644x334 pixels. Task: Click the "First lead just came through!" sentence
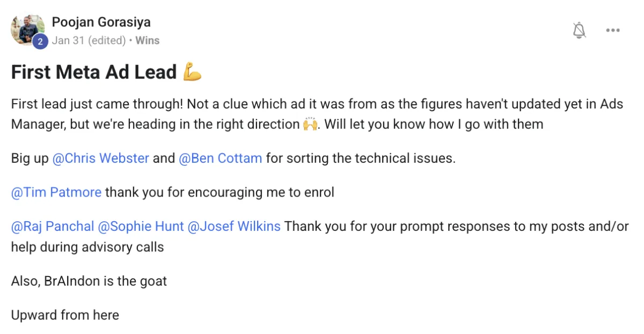click(x=98, y=104)
